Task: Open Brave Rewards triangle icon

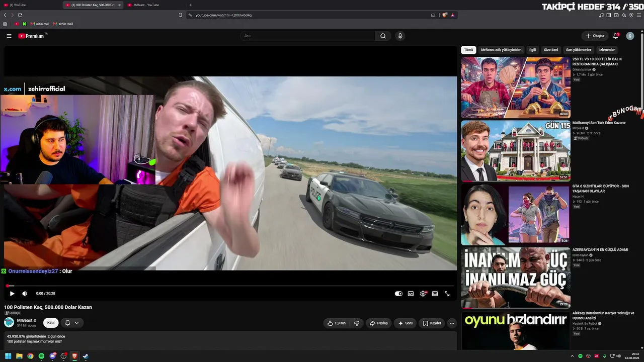Action: click(452, 15)
